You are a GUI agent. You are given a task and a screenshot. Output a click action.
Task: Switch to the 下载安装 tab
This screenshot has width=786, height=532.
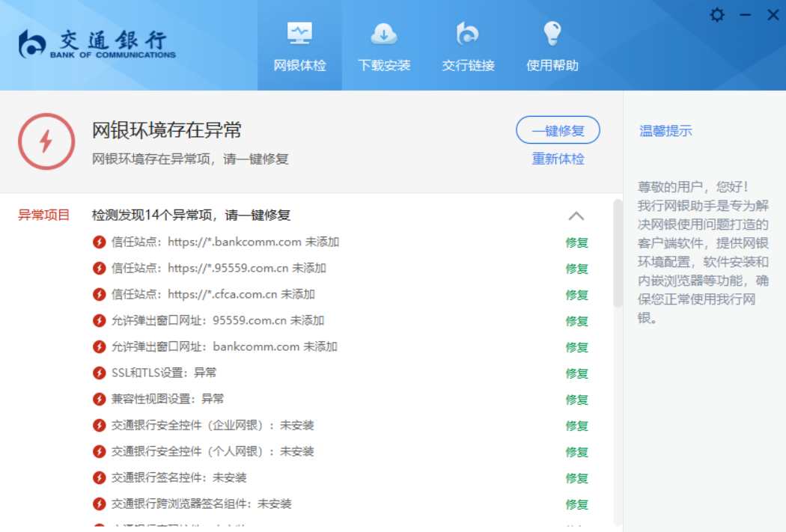[x=384, y=45]
